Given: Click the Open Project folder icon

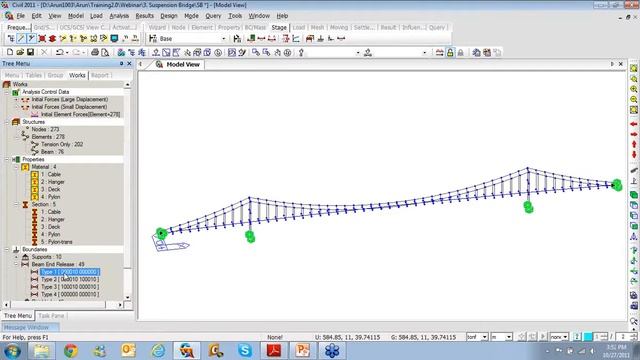Looking at the screenshot, I should 20,53.
